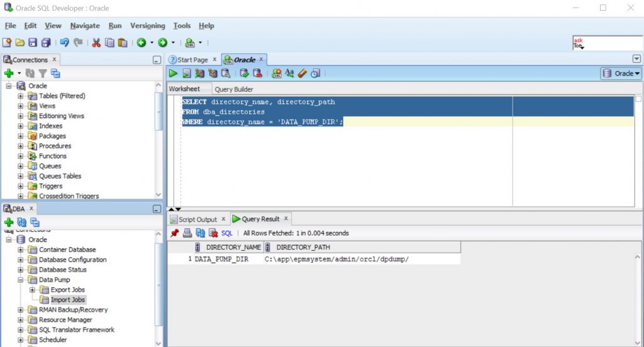Image resolution: width=644 pixels, height=347 pixels.
Task: Click the Unshared SQL Worksheet icon
Action: pos(277,74)
